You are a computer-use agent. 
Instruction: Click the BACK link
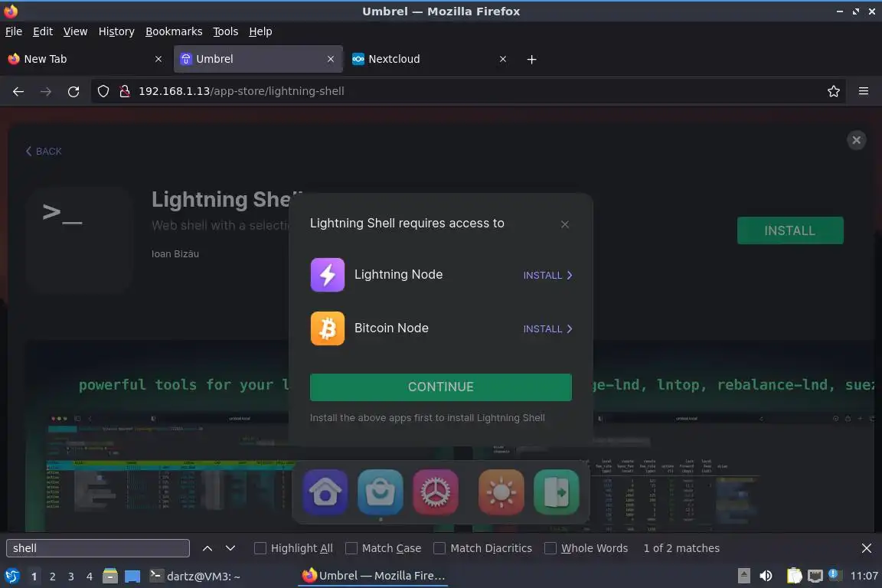(x=44, y=152)
